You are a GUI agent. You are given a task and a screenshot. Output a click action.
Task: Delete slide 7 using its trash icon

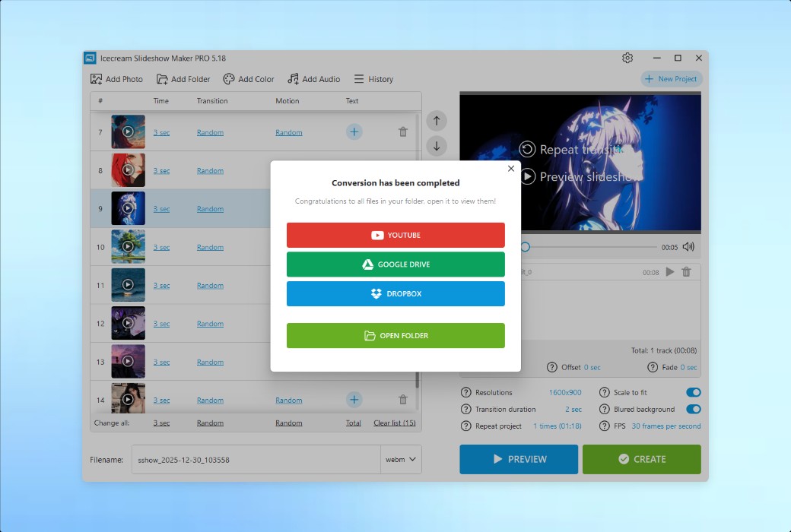403,131
